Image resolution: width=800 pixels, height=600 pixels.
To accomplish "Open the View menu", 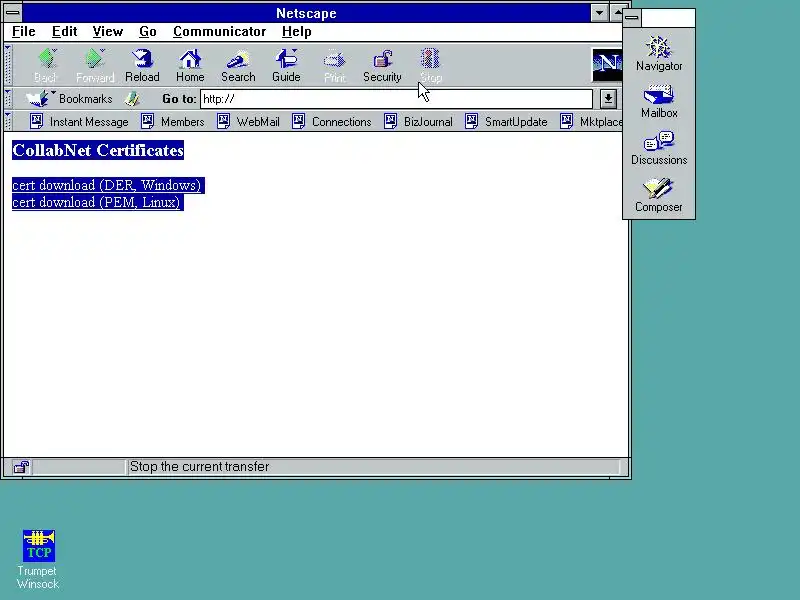I will 108,32.
